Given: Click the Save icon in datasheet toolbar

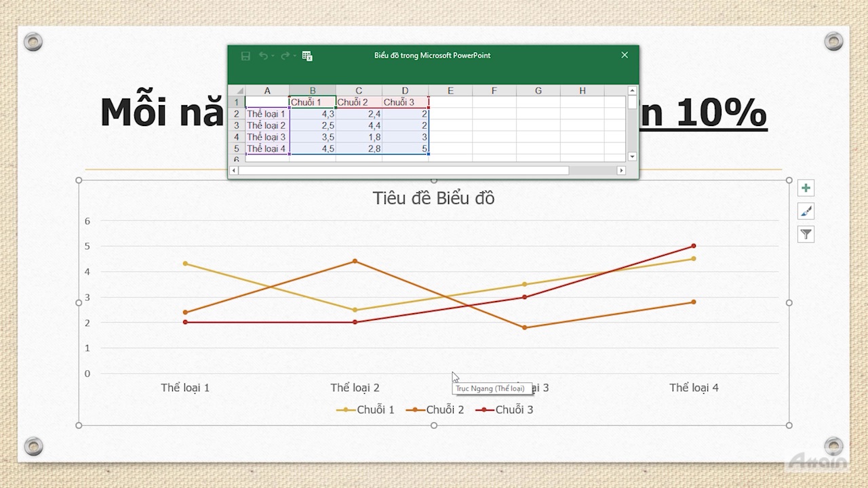Looking at the screenshot, I should (245, 56).
